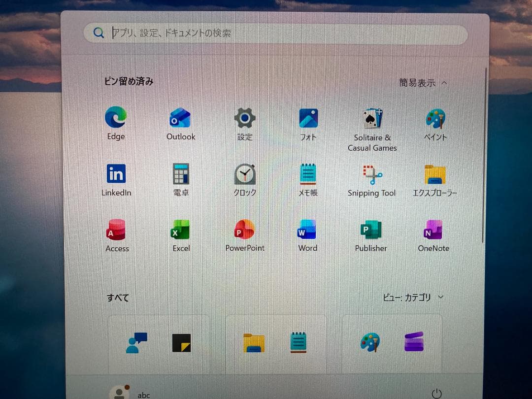The image size is (532, 399).
Task: Open the LinkedIn pinned app
Action: tap(116, 180)
